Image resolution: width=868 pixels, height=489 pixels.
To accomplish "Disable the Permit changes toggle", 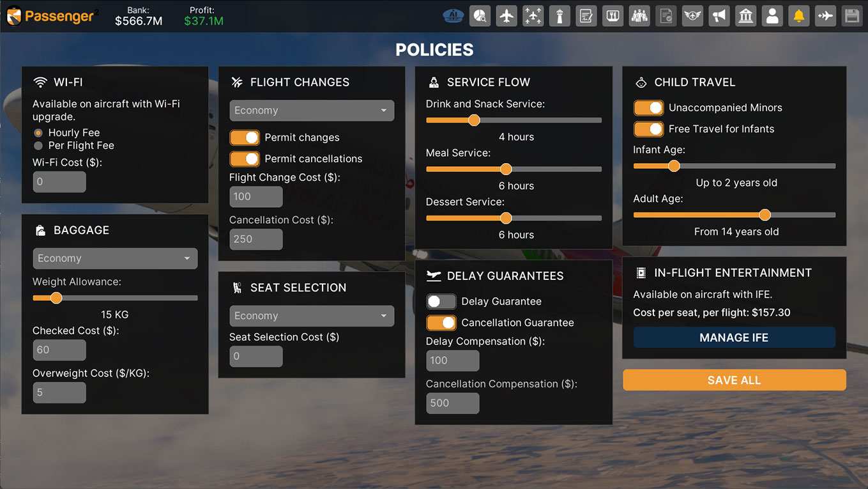I will pyautogui.click(x=245, y=137).
